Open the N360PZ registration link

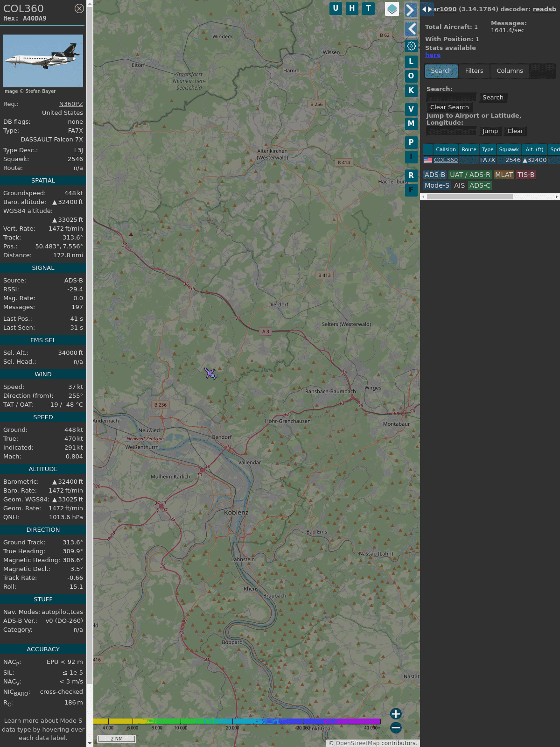tap(71, 104)
